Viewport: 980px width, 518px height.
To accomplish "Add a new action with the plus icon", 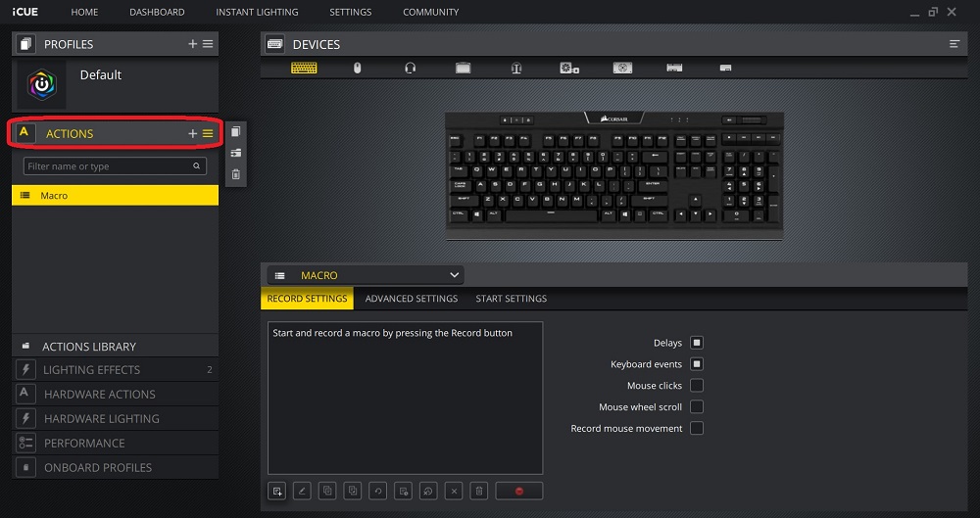I will pos(192,134).
